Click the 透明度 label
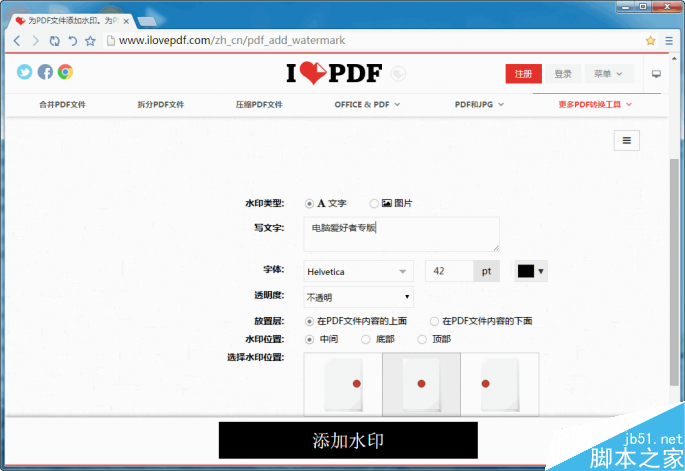This screenshot has width=685, height=471. (x=269, y=295)
